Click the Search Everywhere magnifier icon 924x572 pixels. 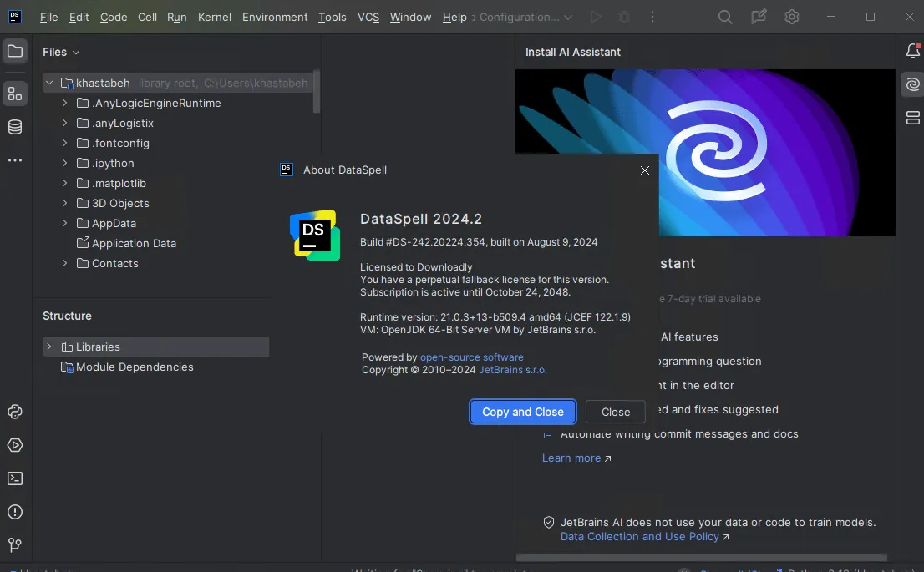click(725, 17)
